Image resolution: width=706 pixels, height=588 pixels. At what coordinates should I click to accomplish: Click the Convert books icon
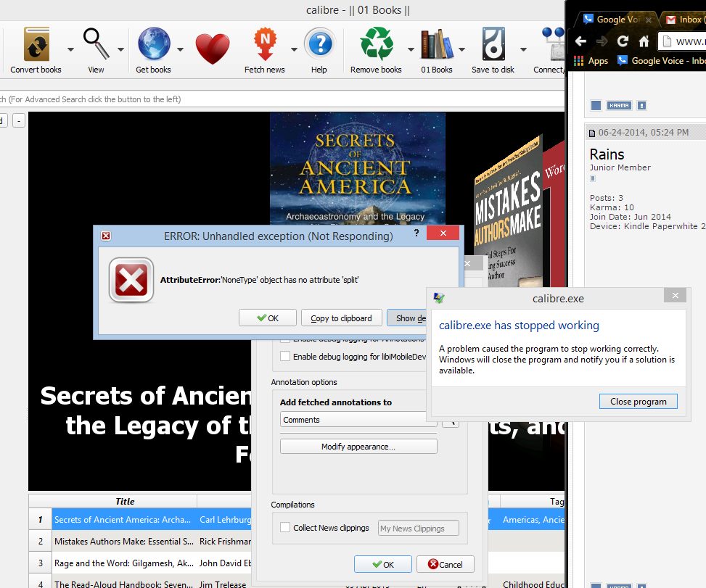pos(36,44)
